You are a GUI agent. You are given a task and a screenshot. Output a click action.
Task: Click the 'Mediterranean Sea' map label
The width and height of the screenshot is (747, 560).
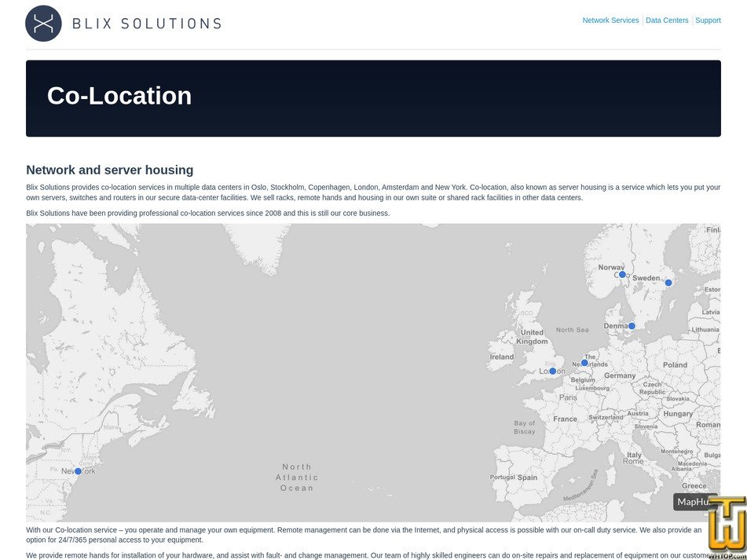tap(580, 485)
